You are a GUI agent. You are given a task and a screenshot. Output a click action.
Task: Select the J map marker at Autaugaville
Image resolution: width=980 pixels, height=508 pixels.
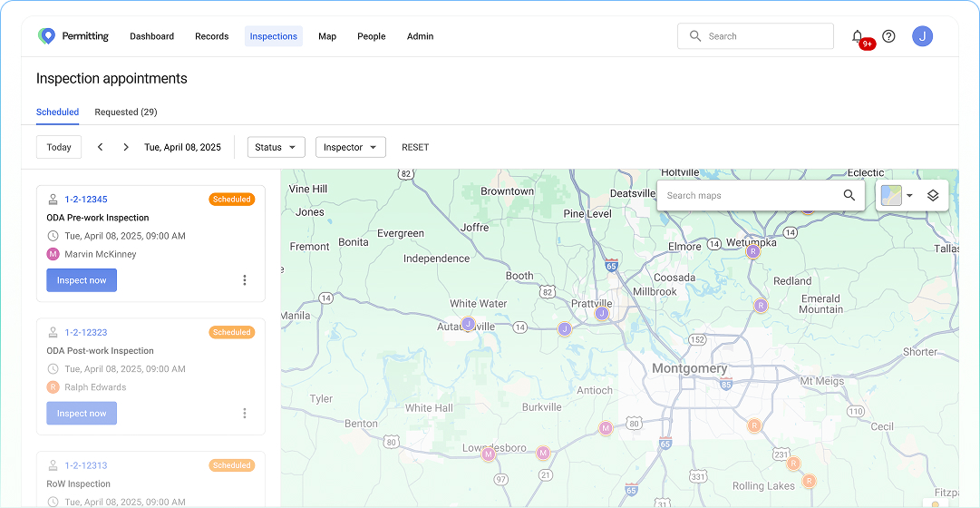pyautogui.click(x=468, y=324)
